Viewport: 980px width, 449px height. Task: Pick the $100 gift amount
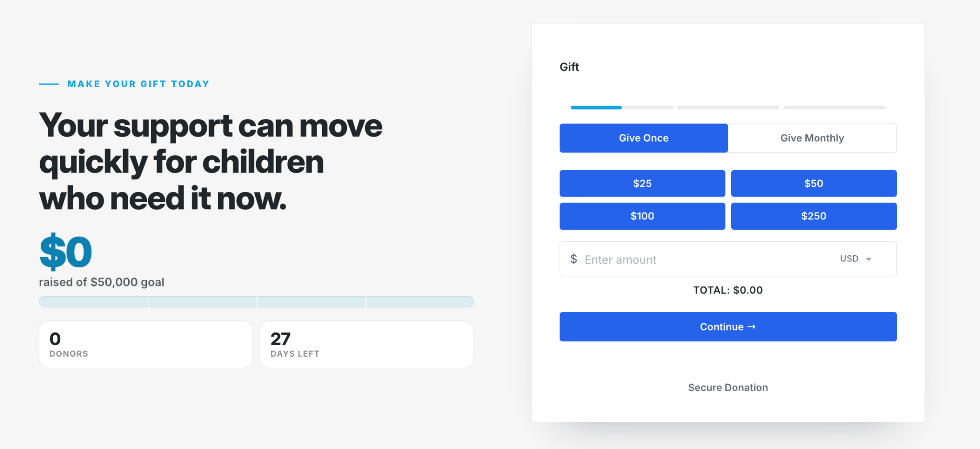point(642,216)
